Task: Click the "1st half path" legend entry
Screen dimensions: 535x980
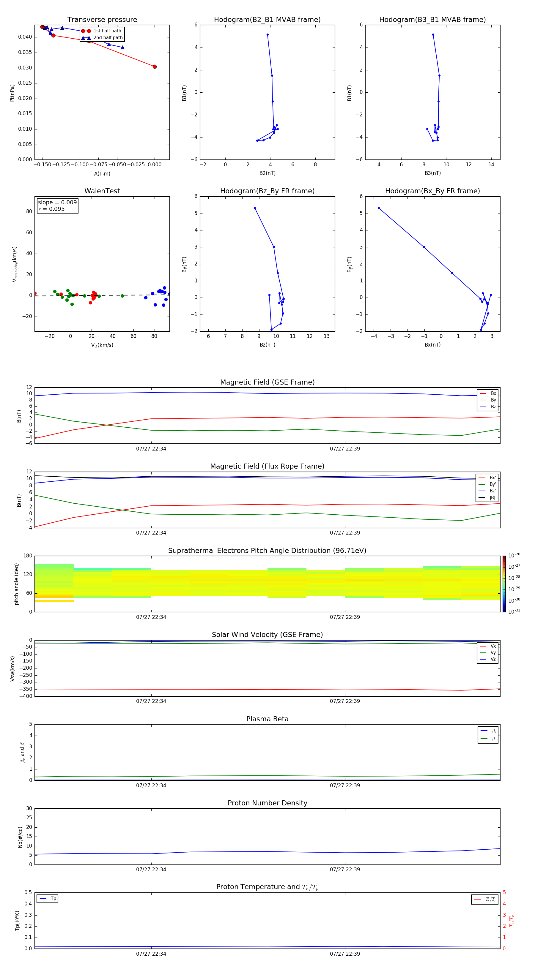Action: (x=102, y=31)
